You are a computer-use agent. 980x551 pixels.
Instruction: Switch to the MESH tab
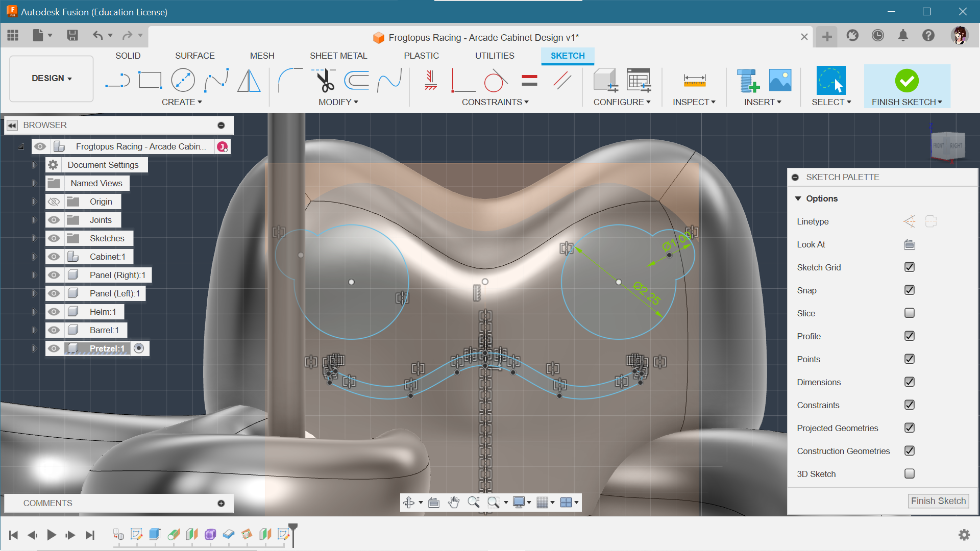[262, 56]
